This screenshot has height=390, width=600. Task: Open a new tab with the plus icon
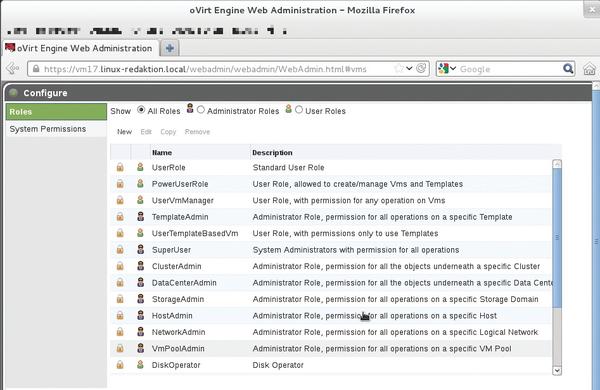(170, 48)
